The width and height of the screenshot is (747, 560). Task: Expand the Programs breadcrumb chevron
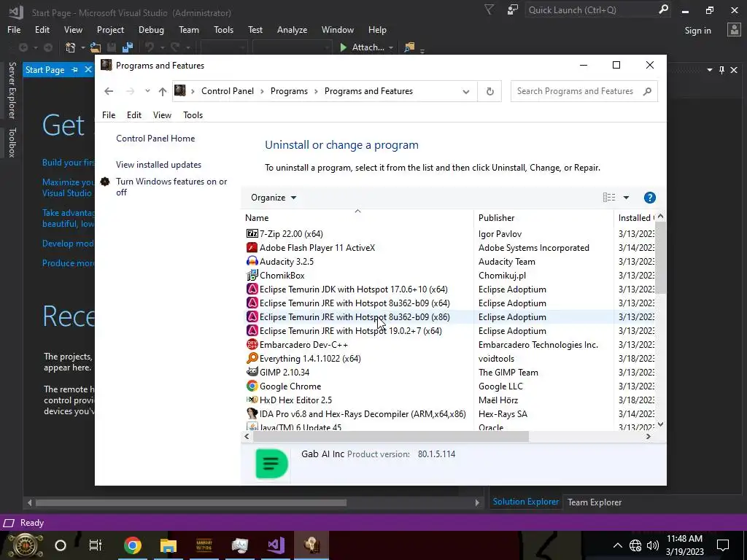pyautogui.click(x=316, y=91)
